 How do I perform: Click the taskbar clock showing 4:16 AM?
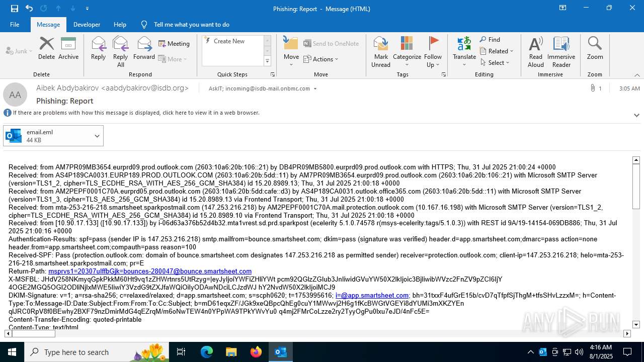(600, 352)
